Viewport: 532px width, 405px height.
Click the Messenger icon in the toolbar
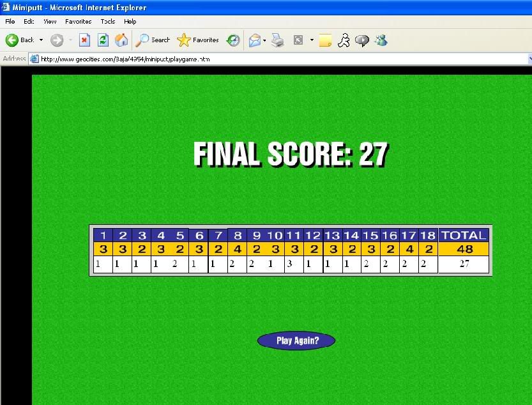381,40
